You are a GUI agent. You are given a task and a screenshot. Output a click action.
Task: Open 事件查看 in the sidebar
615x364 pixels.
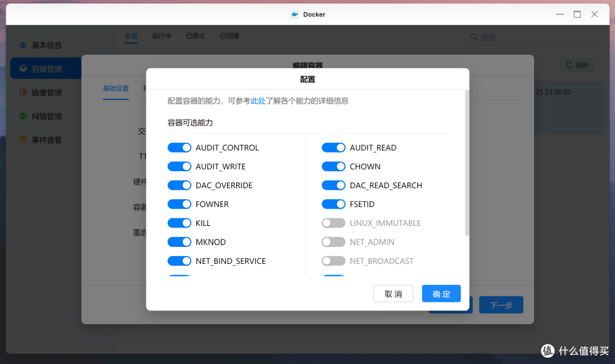(46, 140)
